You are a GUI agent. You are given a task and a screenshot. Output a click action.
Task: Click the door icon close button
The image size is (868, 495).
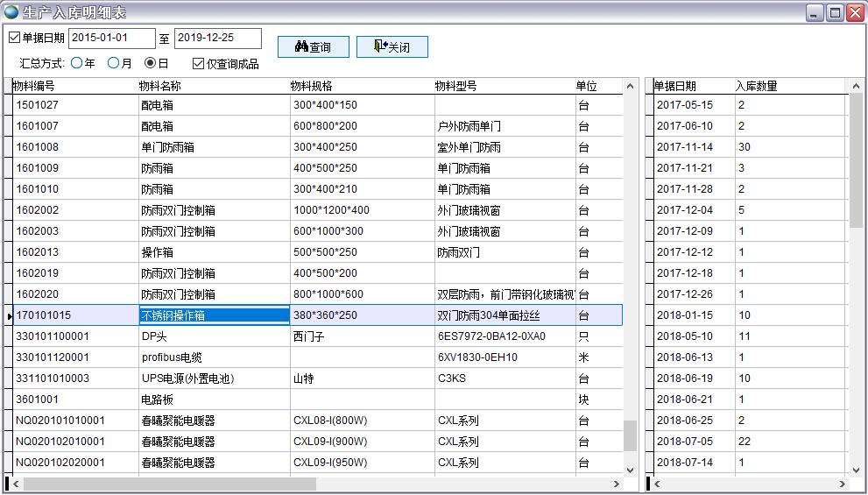click(392, 47)
